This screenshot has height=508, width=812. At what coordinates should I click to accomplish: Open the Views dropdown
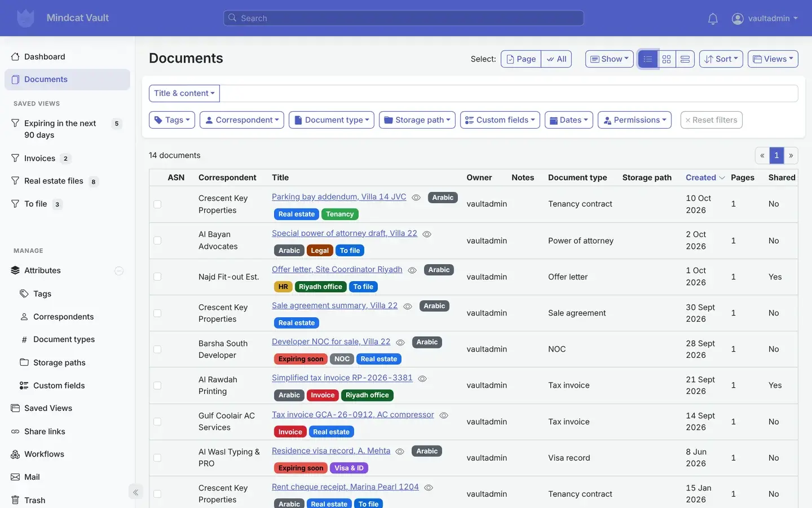(x=773, y=59)
